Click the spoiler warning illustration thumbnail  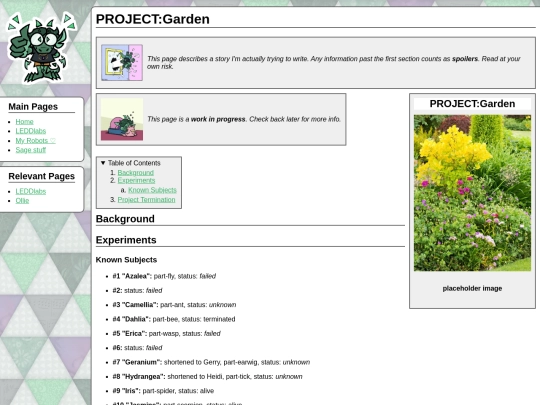(122, 63)
